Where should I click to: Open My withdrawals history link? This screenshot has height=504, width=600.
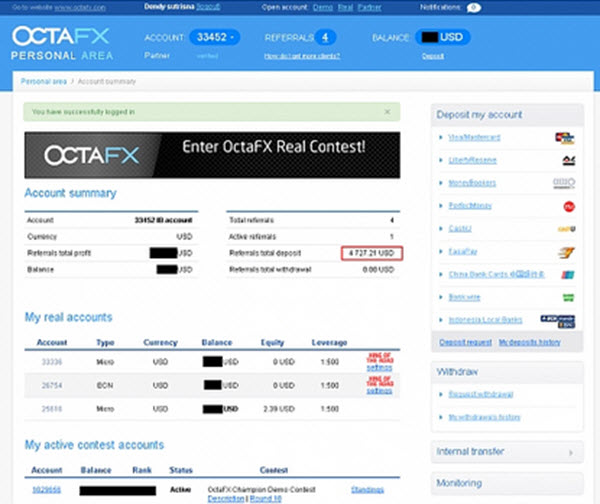click(484, 417)
